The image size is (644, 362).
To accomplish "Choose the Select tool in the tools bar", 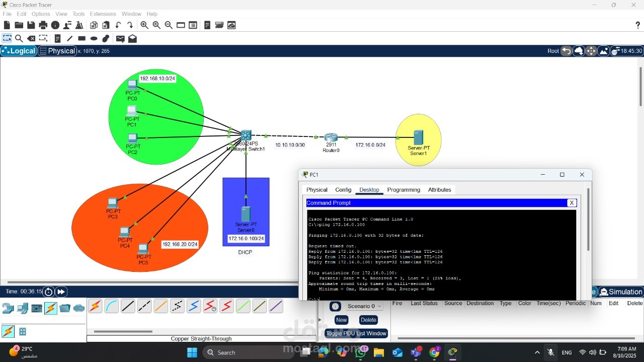I will (7, 38).
